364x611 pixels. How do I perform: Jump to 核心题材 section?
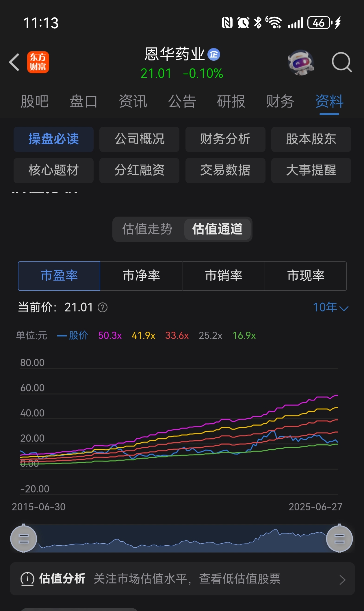[x=53, y=170]
